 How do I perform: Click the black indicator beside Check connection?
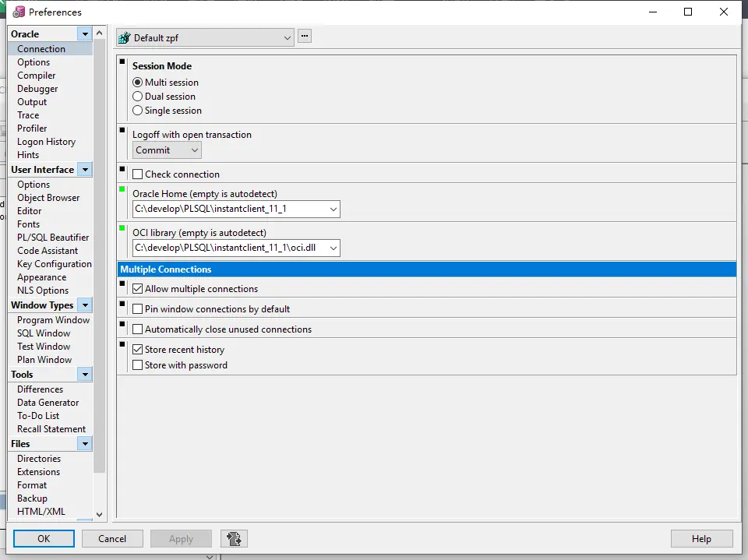click(122, 169)
